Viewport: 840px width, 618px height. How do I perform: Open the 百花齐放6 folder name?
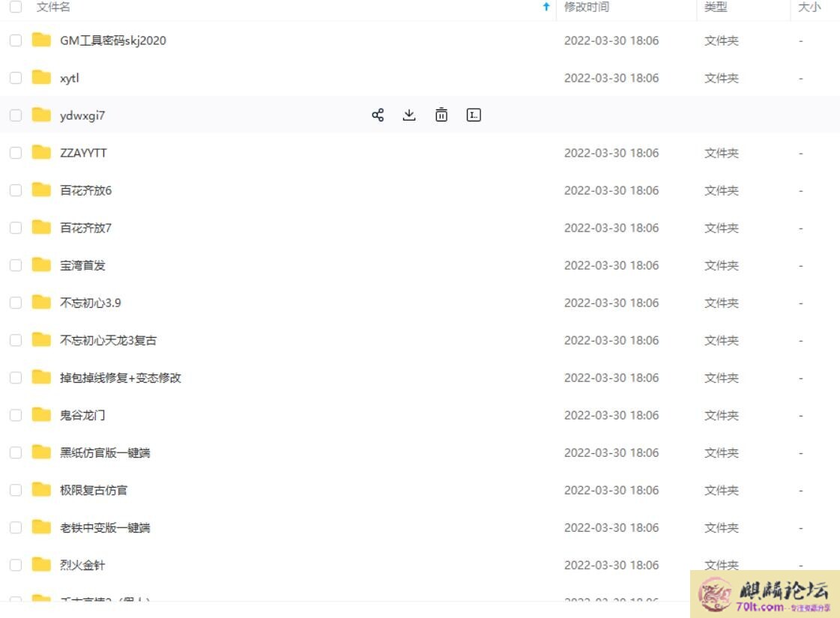tap(85, 191)
